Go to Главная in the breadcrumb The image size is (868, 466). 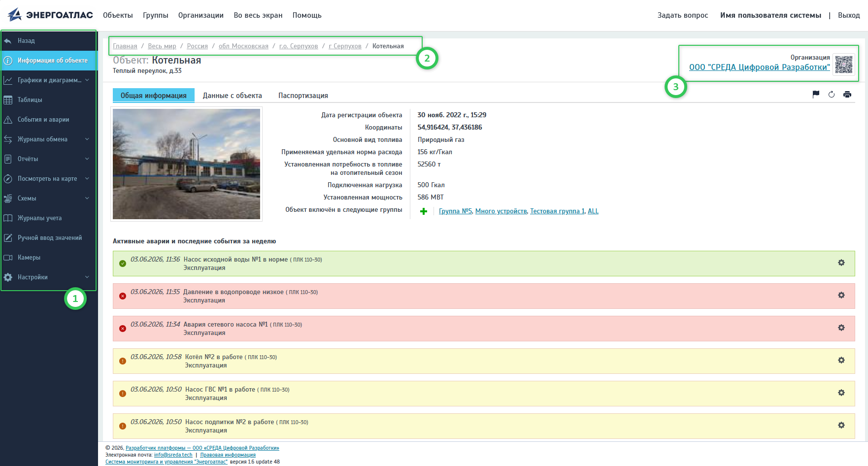(x=125, y=46)
